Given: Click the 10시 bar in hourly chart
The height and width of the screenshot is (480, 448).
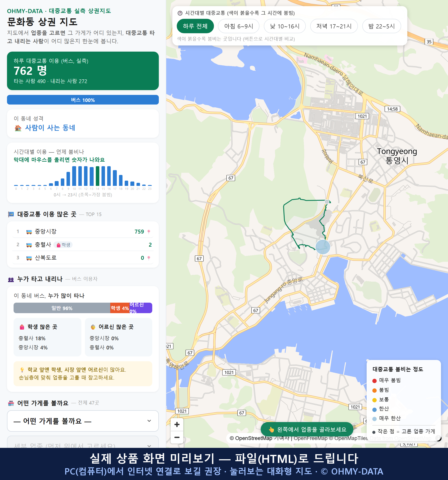Looking at the screenshot, I should click(x=74, y=176).
